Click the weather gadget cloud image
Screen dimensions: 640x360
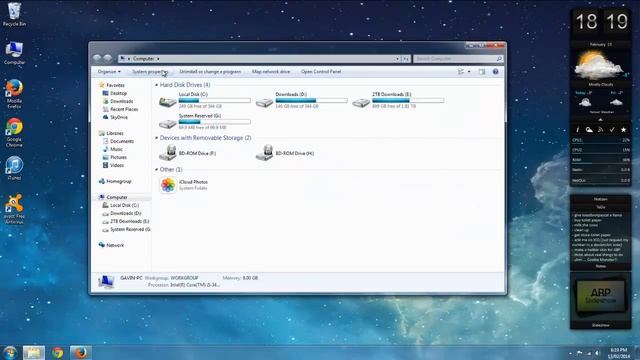point(598,65)
